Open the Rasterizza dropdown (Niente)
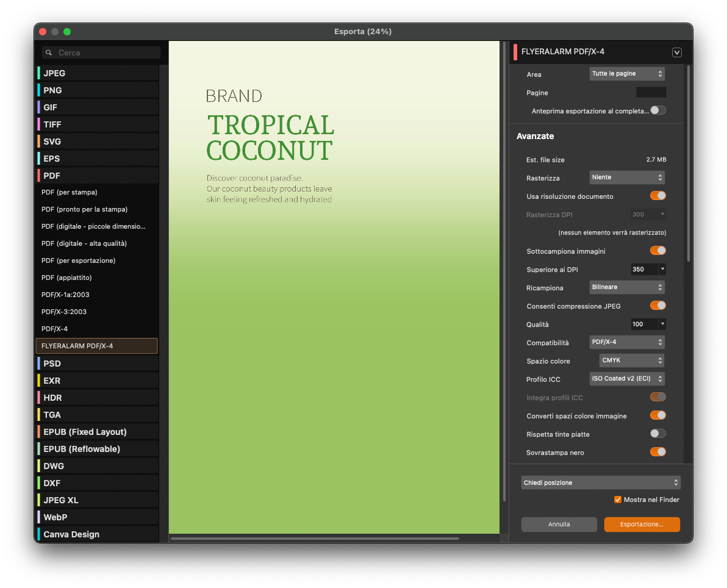This screenshot has height=588, width=727. pyautogui.click(x=627, y=177)
